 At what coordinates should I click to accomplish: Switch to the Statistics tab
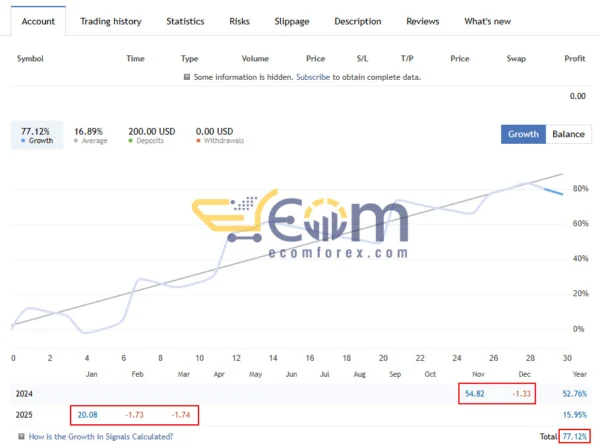(185, 21)
